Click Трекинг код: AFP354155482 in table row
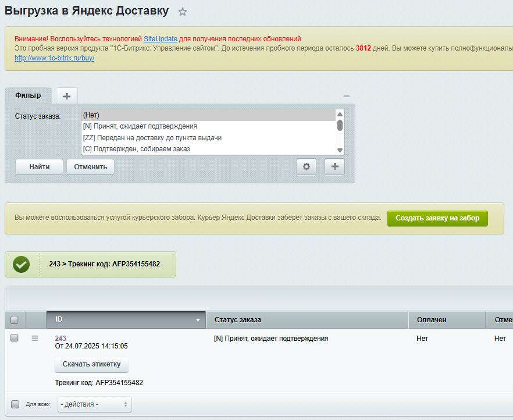 (99, 383)
